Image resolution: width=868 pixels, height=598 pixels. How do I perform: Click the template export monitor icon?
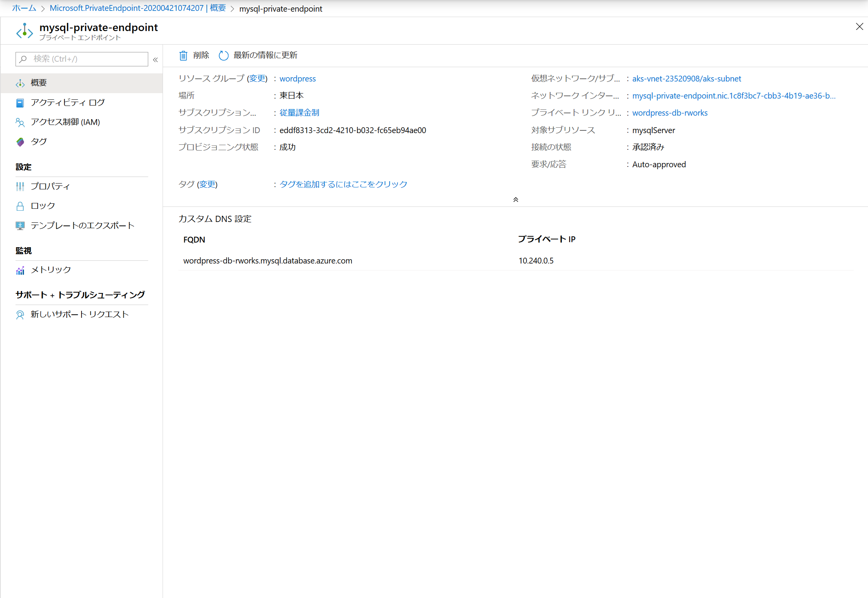pos(20,226)
